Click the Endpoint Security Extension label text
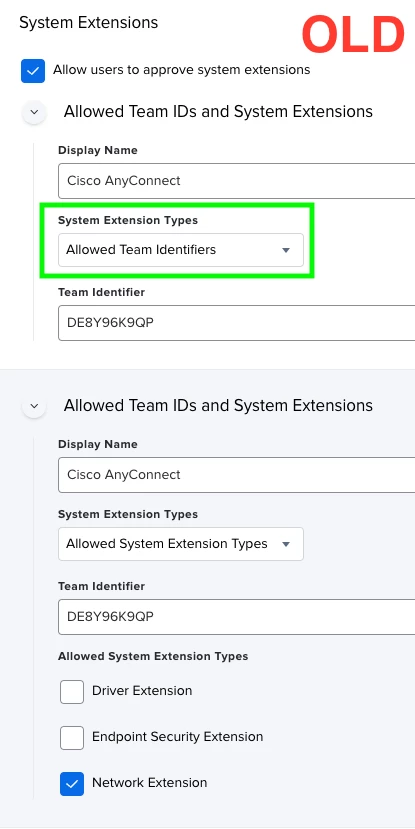Image resolution: width=415 pixels, height=829 pixels. tap(178, 736)
